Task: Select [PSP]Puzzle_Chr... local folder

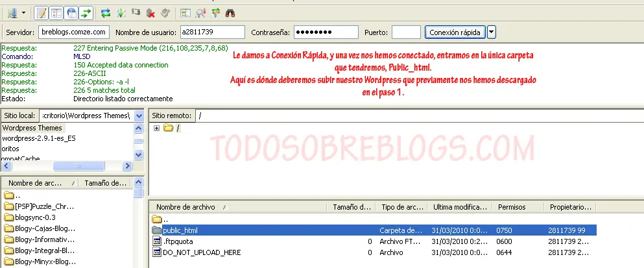Action: (40, 206)
